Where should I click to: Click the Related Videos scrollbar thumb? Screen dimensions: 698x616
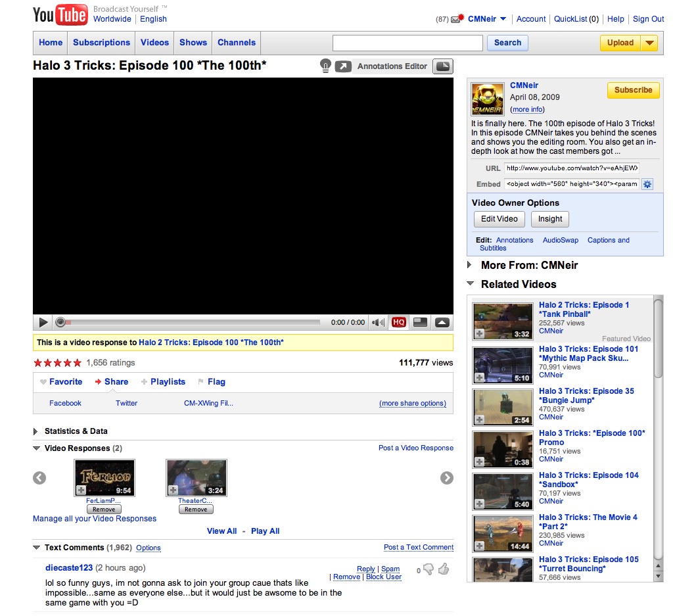pyautogui.click(x=658, y=339)
